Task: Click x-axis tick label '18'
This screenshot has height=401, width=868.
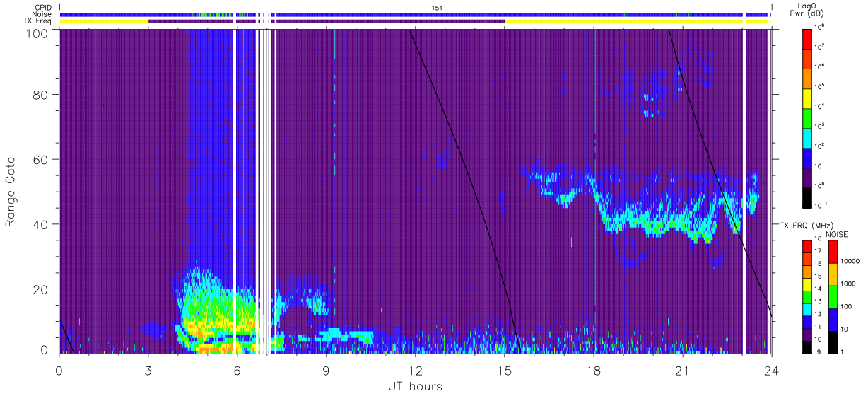Action: point(593,371)
